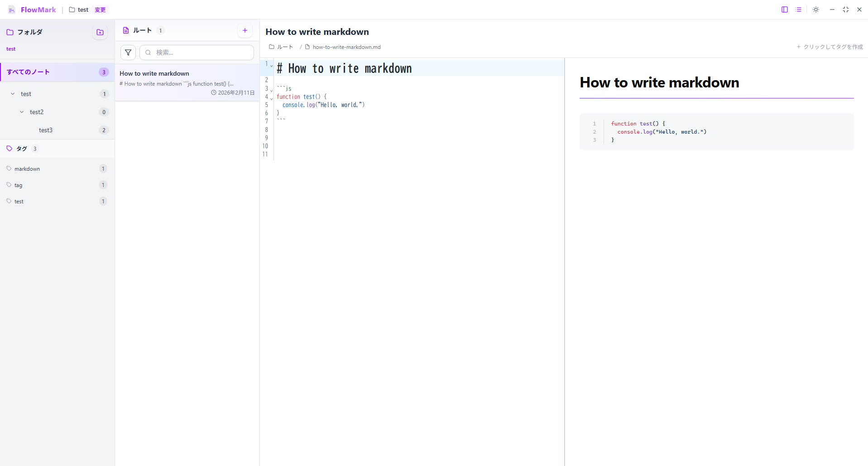Image resolution: width=868 pixels, height=466 pixels.
Task: Exit fullscreen using the shrink arrows icon
Action: [x=846, y=10]
